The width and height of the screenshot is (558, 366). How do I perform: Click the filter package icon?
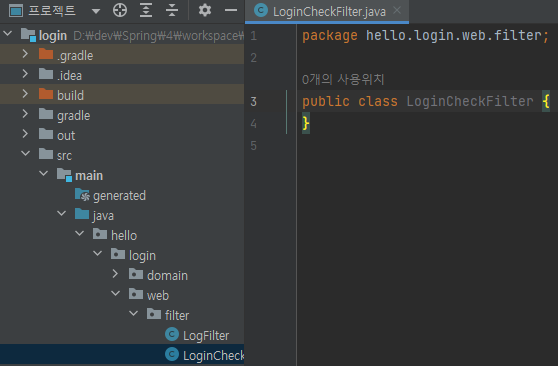coord(154,314)
